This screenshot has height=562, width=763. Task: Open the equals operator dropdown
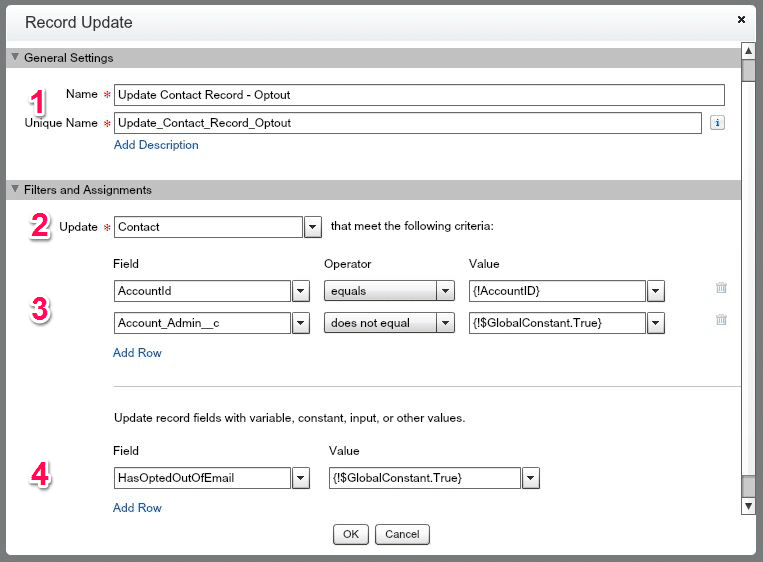coord(446,291)
